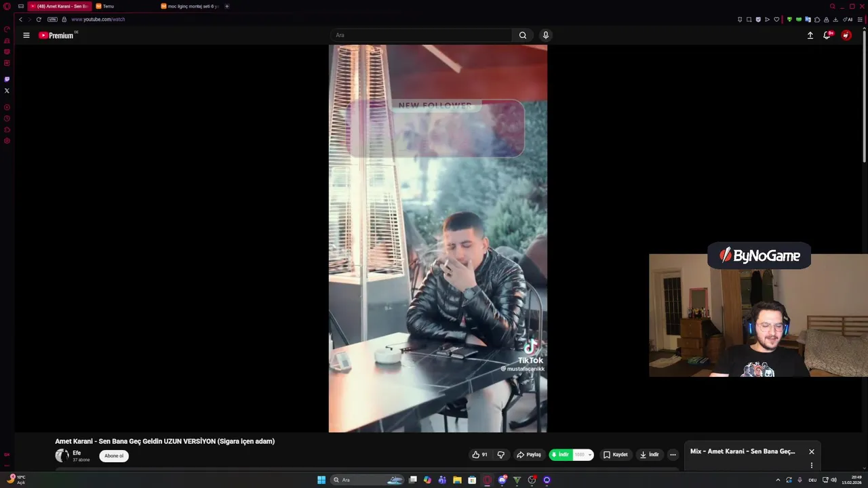This screenshot has width=868, height=488.
Task: Expand the green download quality dropdown arrow
Action: click(589, 455)
